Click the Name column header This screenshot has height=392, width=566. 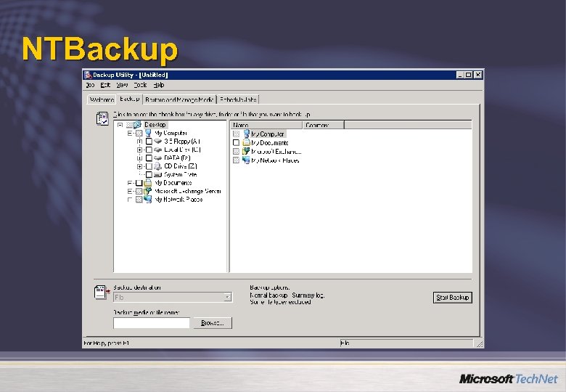coord(266,126)
